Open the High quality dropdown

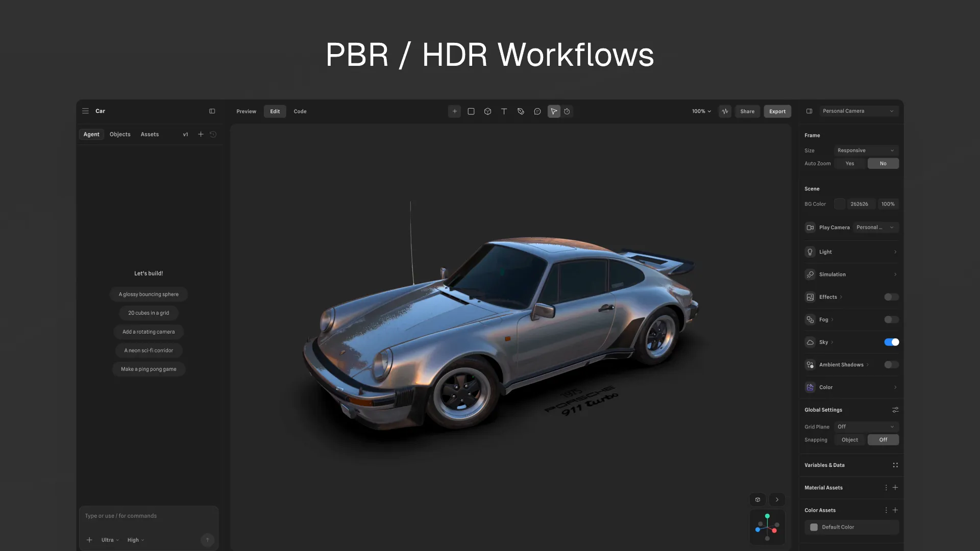(136, 540)
